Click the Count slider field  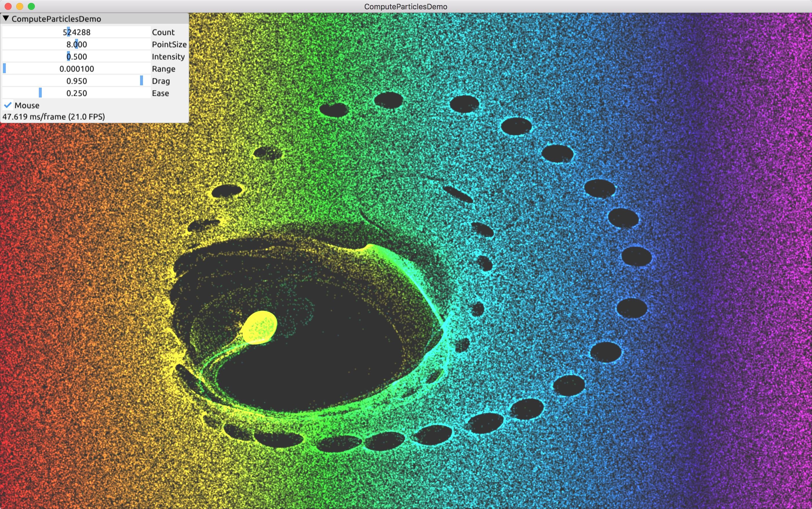(76, 32)
